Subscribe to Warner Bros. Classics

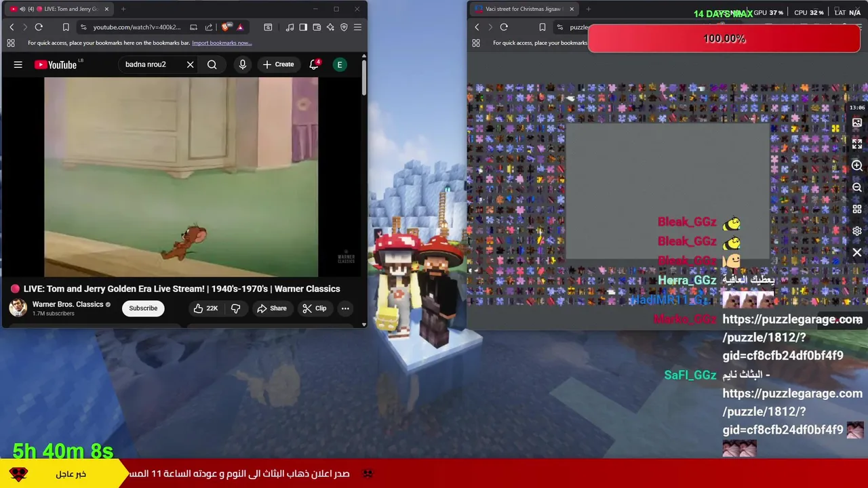[143, 308]
